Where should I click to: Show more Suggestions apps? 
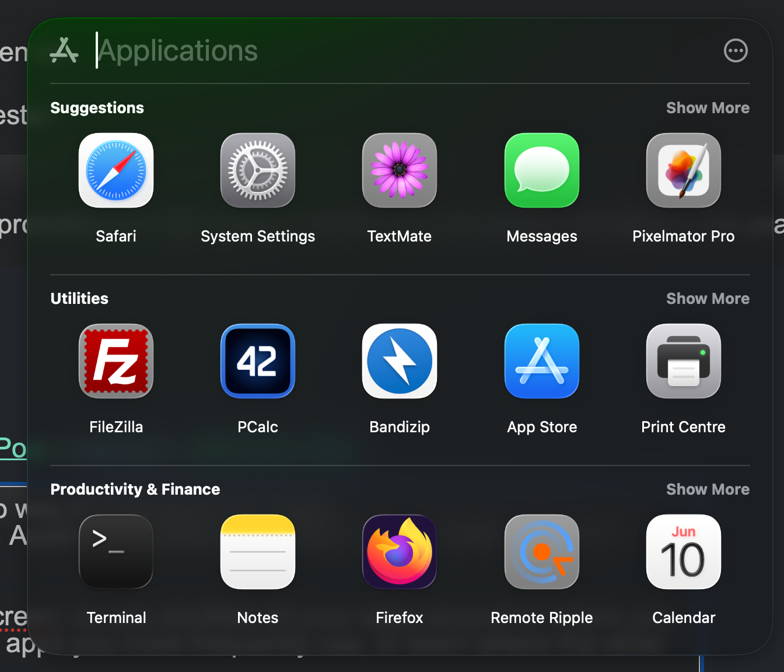tap(708, 108)
